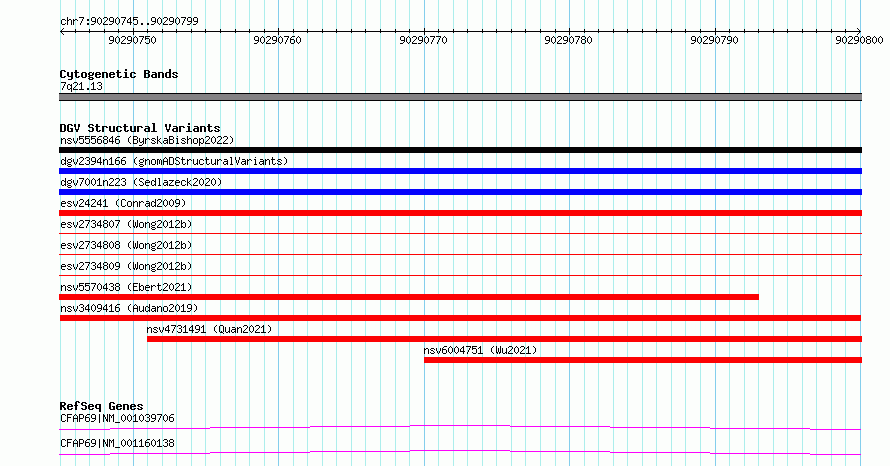Click the red nsv6004751 variant bar
Viewport: 890px width, 466px height.
pyautogui.click(x=643, y=360)
